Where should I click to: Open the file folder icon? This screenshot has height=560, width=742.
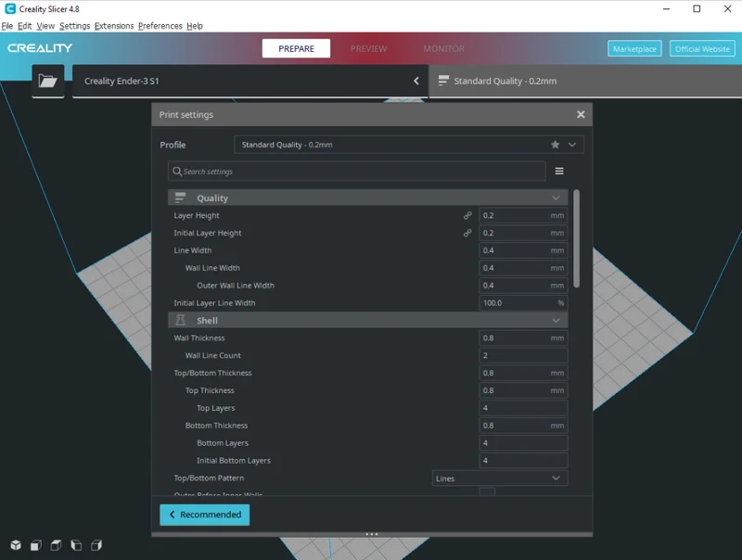click(48, 81)
